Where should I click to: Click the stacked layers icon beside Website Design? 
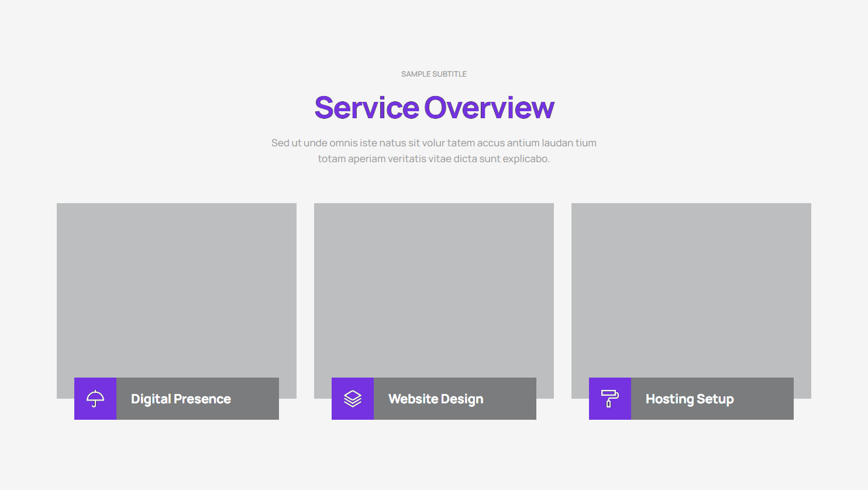pyautogui.click(x=353, y=399)
